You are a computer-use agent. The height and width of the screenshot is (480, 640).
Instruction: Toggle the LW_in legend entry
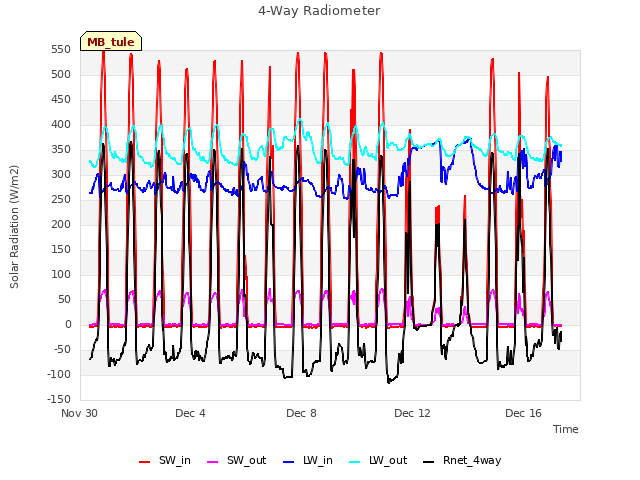[x=308, y=461]
